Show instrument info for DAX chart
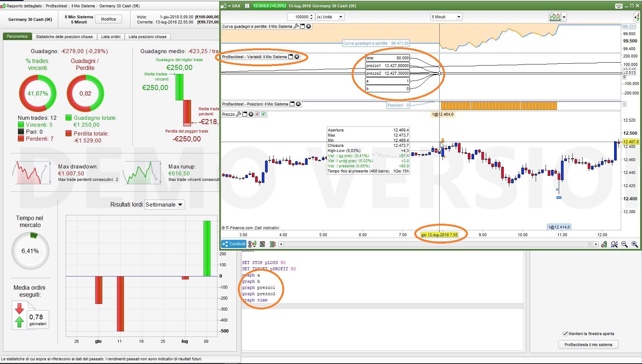This screenshot has width=642, height=364. [x=247, y=6]
